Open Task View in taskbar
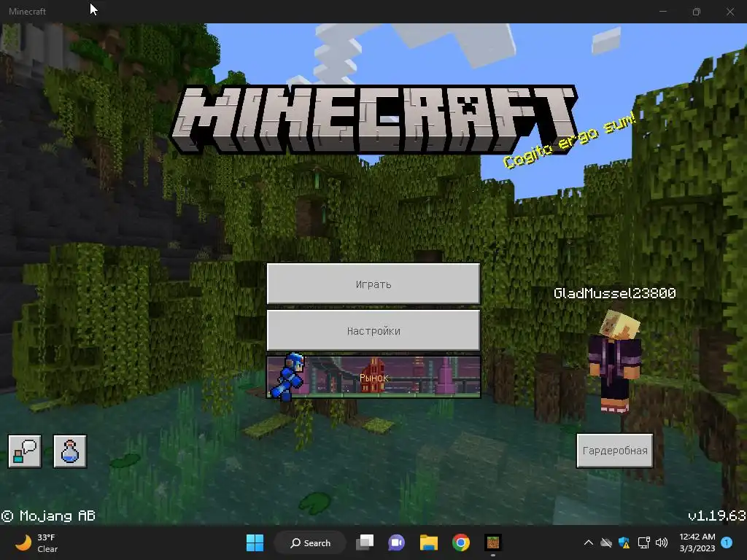The height and width of the screenshot is (560, 747). pos(365,542)
